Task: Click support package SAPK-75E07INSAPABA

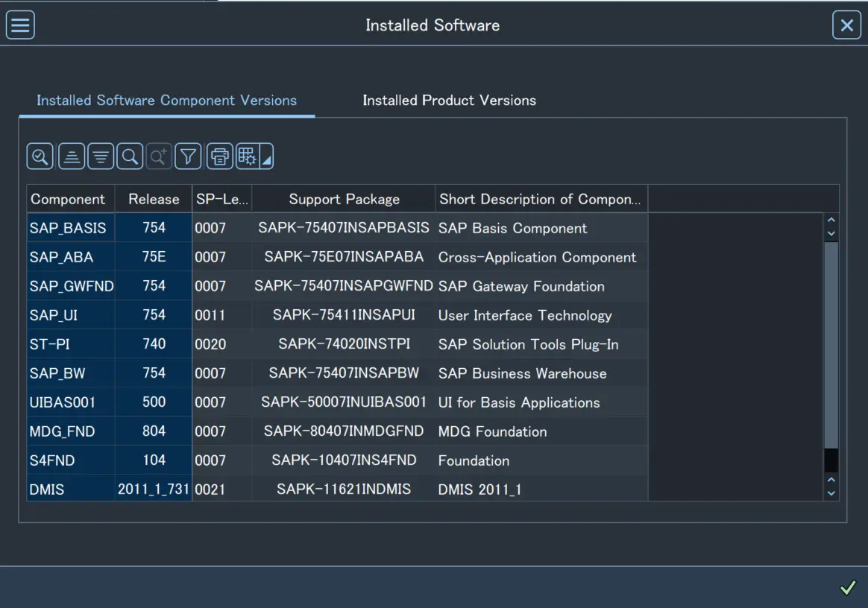Action: [x=343, y=257]
